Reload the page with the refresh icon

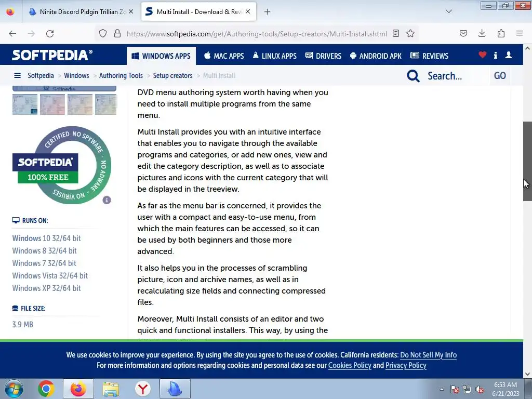(x=50, y=34)
